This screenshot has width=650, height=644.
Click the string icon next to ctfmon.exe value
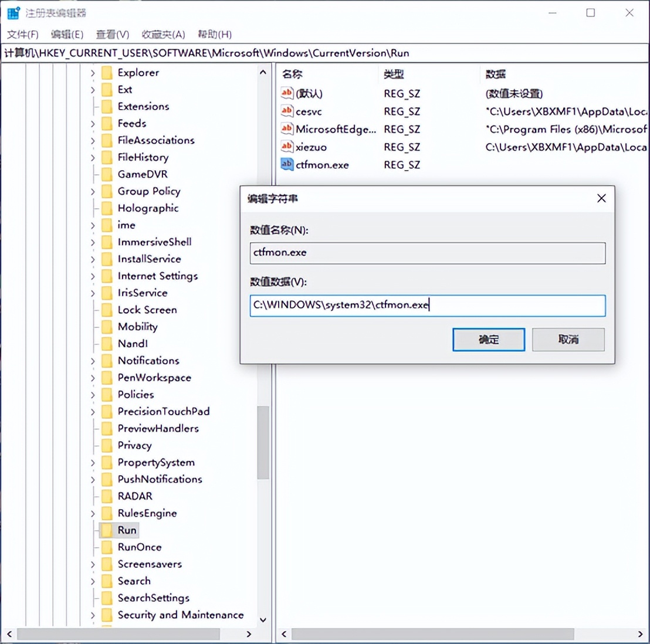click(x=286, y=165)
